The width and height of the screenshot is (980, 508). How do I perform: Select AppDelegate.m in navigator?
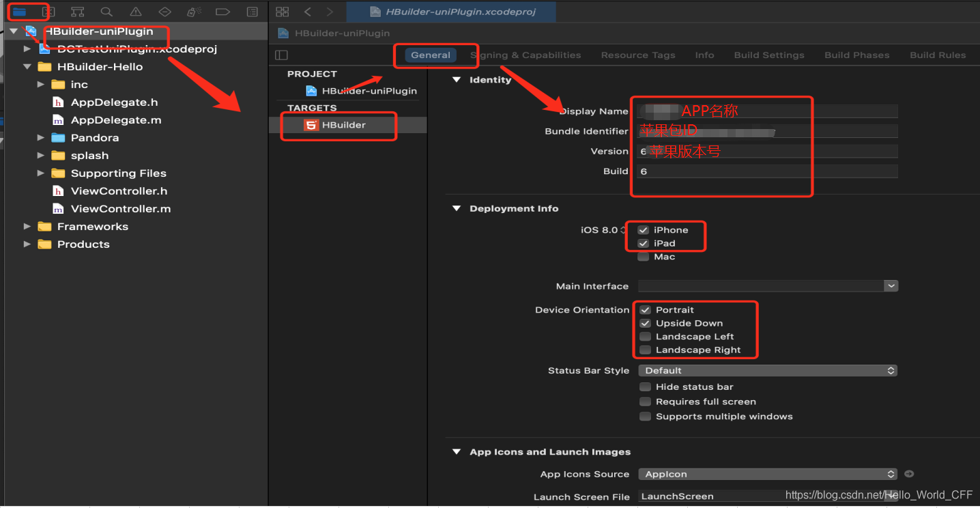point(116,120)
